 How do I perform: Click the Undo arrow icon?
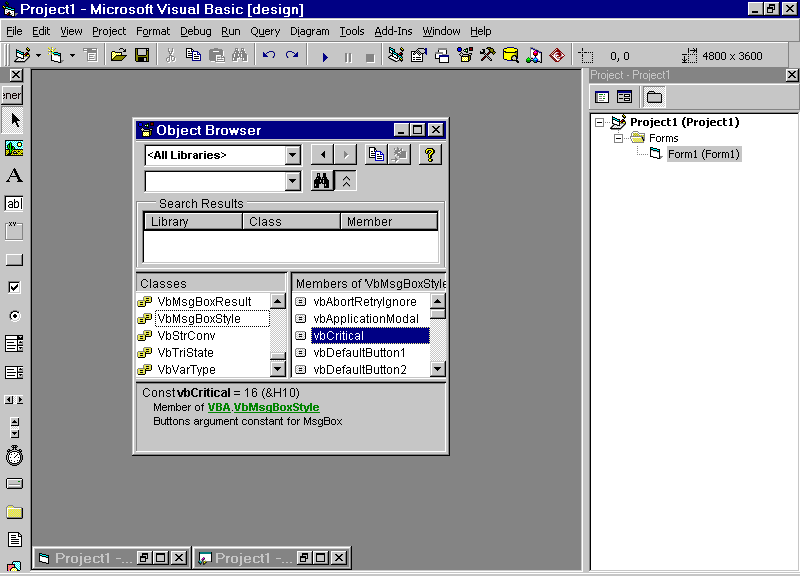tap(269, 55)
